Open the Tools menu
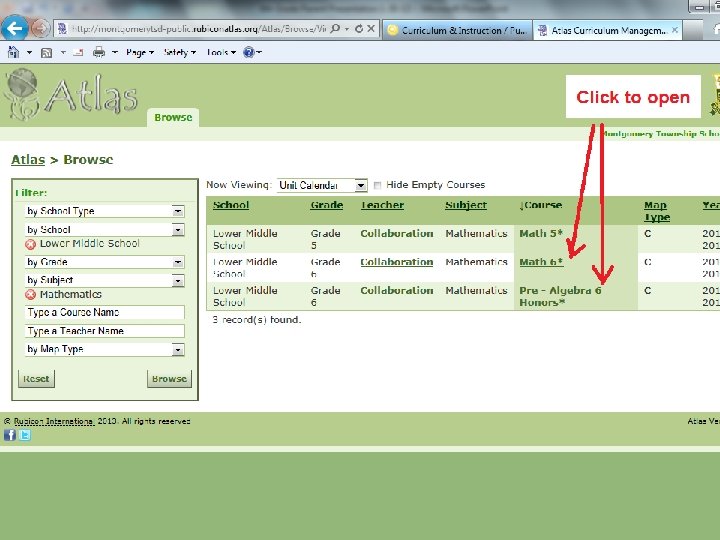 [221, 52]
